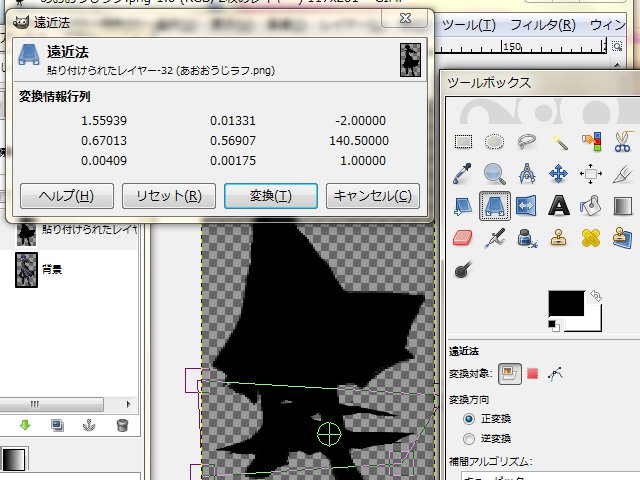Image resolution: width=640 pixels, height=480 pixels.
Task: Select the Rectangle Select tool
Action: pos(463,142)
